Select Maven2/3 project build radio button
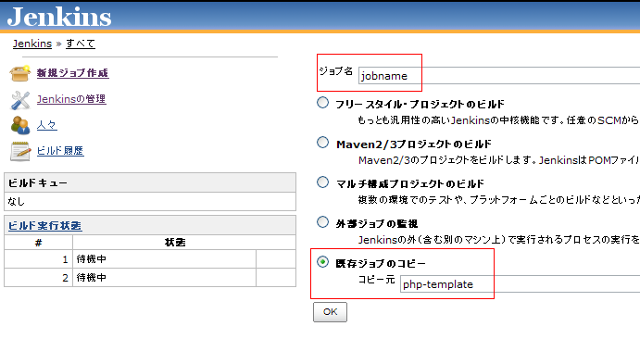The width and height of the screenshot is (640, 364). tap(323, 143)
